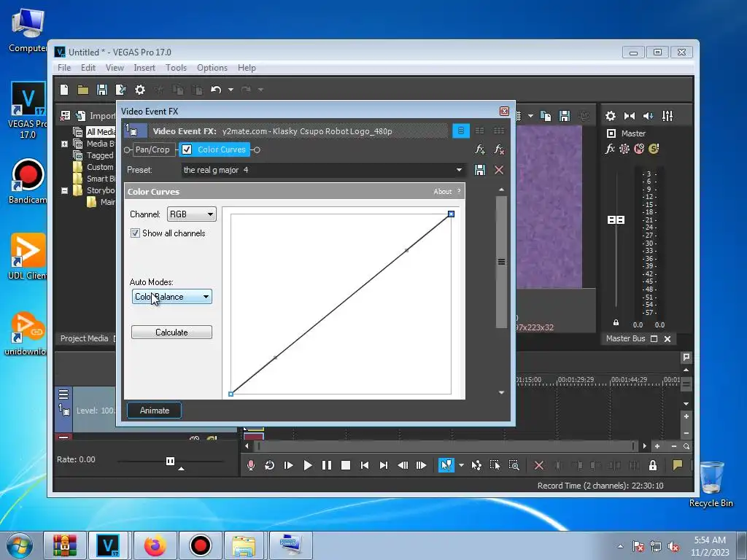Click the Animate button

155,411
